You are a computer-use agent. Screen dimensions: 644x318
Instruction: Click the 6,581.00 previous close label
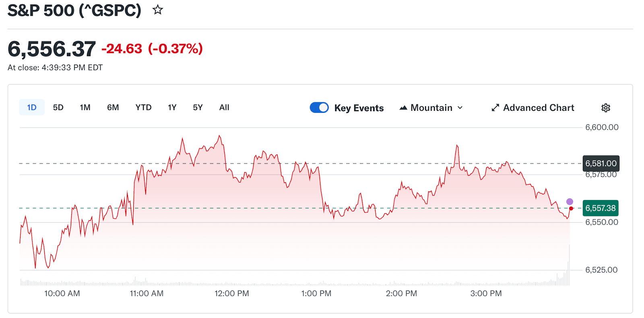(x=601, y=164)
